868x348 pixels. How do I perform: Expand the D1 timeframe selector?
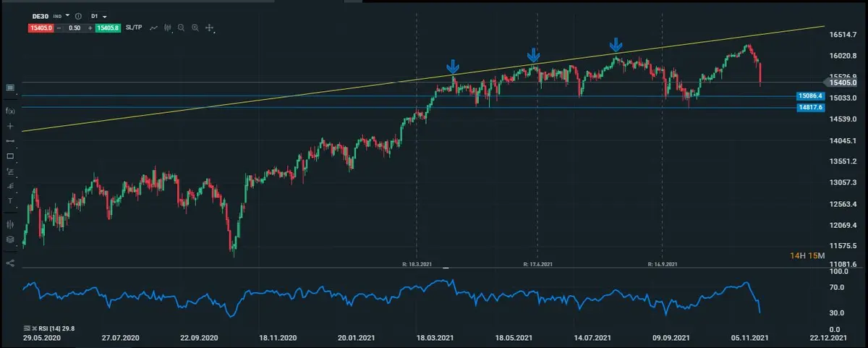tap(105, 16)
